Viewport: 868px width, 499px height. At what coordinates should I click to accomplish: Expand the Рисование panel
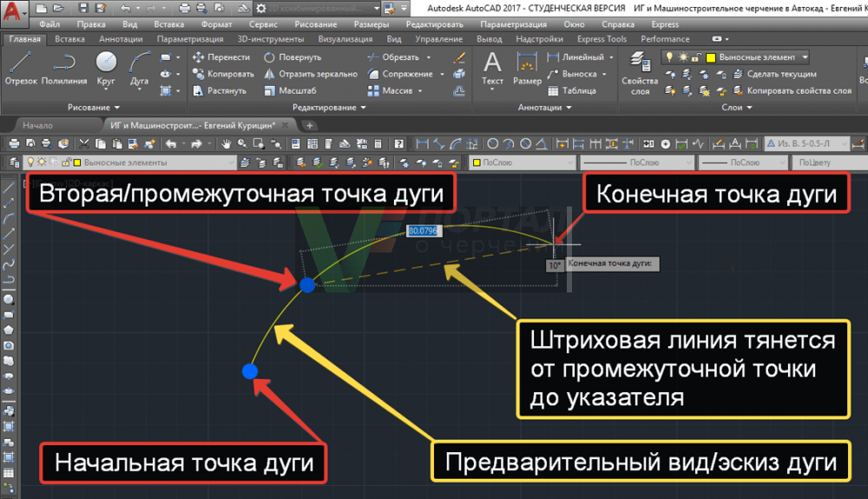click(x=94, y=108)
